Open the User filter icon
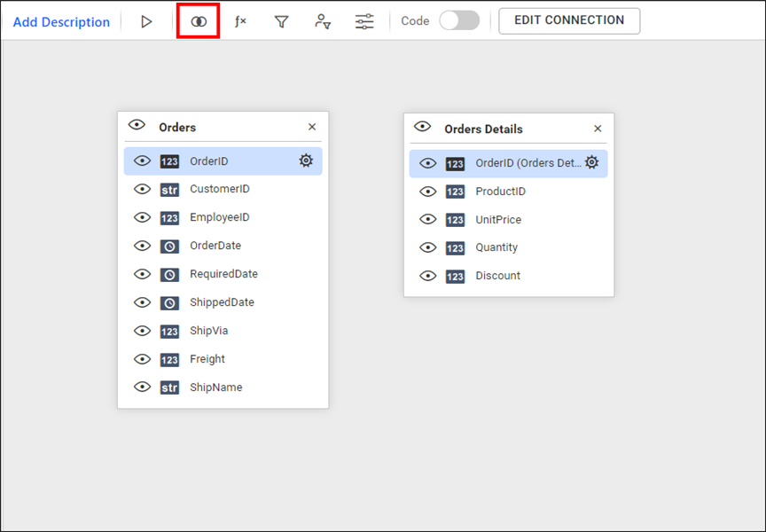 323,21
